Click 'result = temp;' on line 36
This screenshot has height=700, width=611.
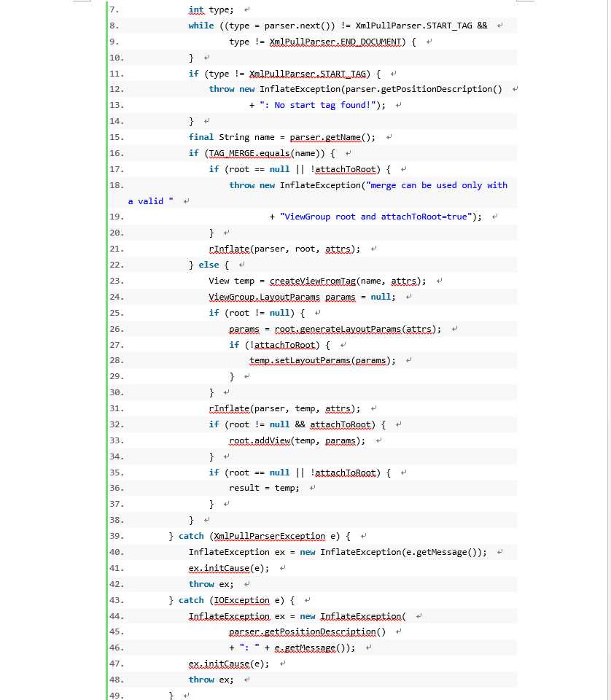(x=264, y=488)
